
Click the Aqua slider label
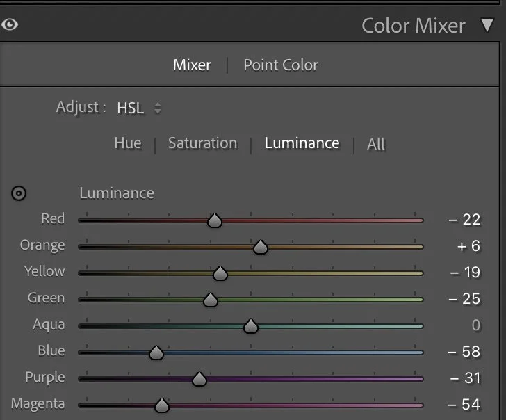[49, 325]
